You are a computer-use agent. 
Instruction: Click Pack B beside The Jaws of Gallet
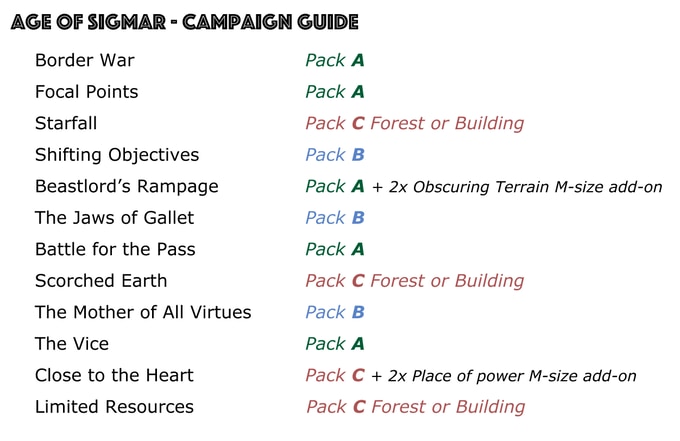[335, 218]
